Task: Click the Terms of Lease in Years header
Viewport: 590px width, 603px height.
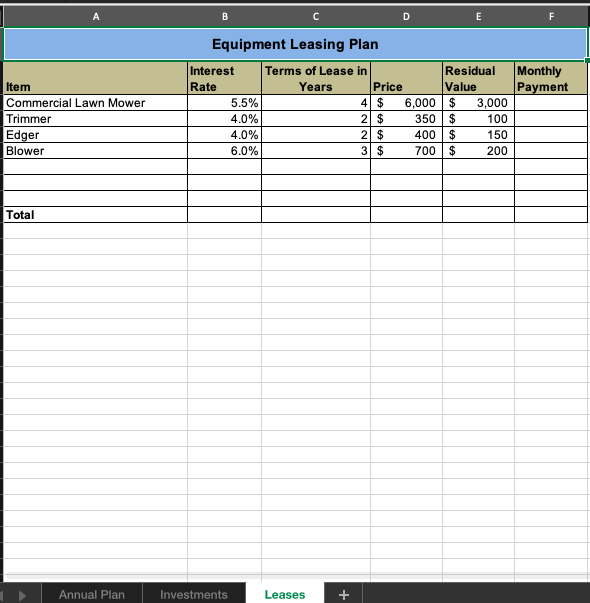Action: tap(316, 78)
